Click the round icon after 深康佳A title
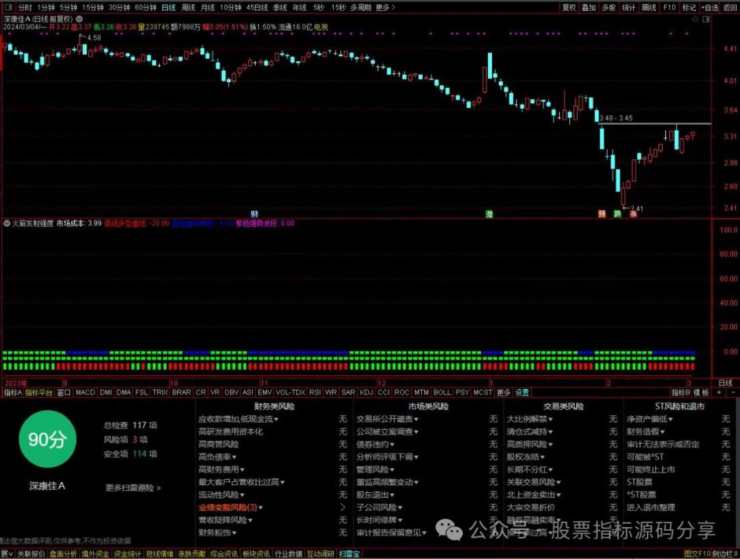Viewport: 740px width, 560px height. tap(79, 19)
